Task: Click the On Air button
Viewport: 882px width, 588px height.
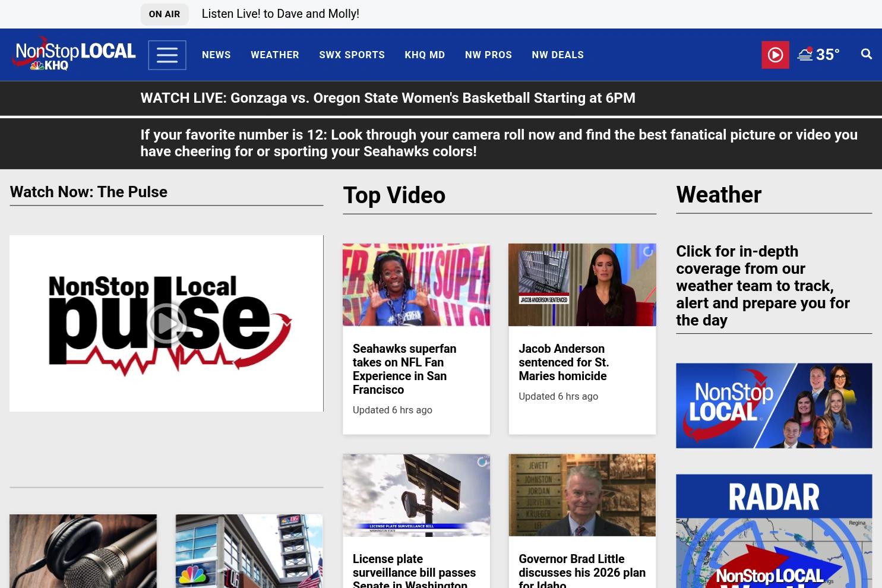Action: (x=165, y=14)
